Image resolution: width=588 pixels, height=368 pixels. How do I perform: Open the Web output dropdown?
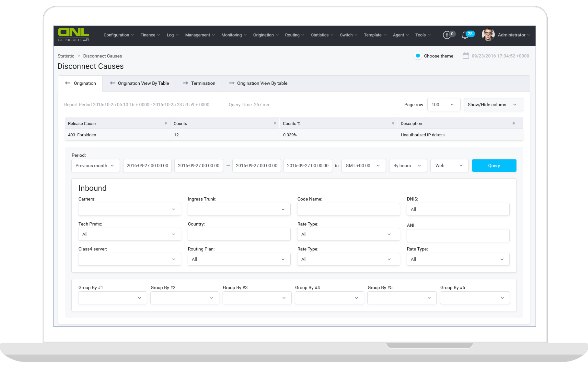pos(449,166)
